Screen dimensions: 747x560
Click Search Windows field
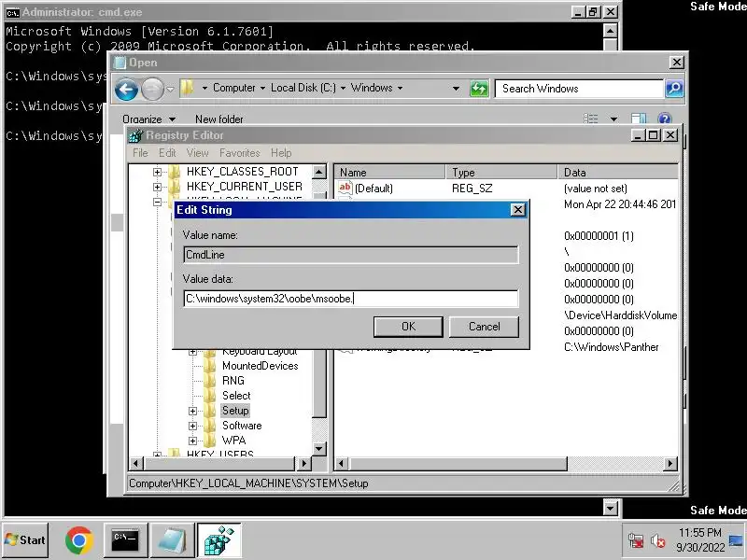coord(579,89)
